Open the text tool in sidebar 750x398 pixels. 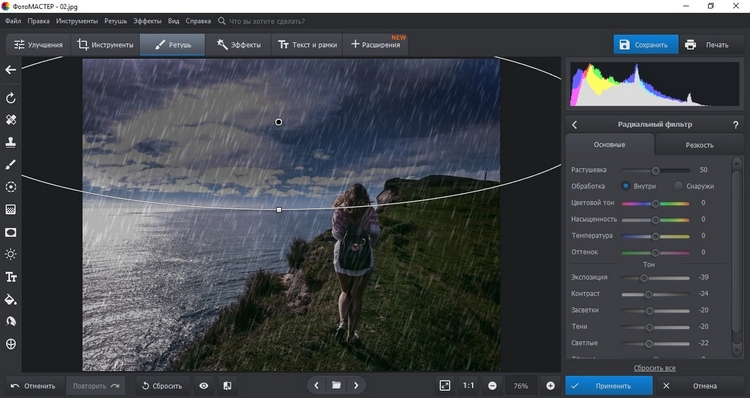pos(11,277)
